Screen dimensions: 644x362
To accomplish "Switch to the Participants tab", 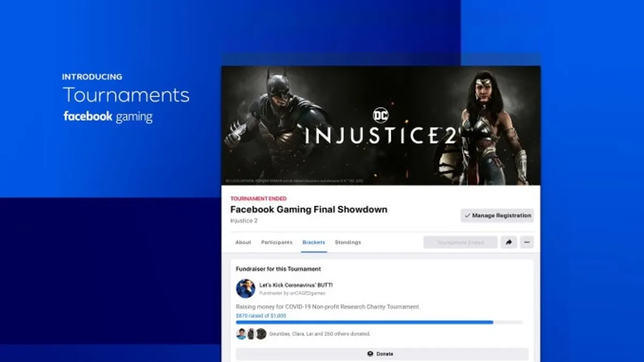I will tap(277, 242).
